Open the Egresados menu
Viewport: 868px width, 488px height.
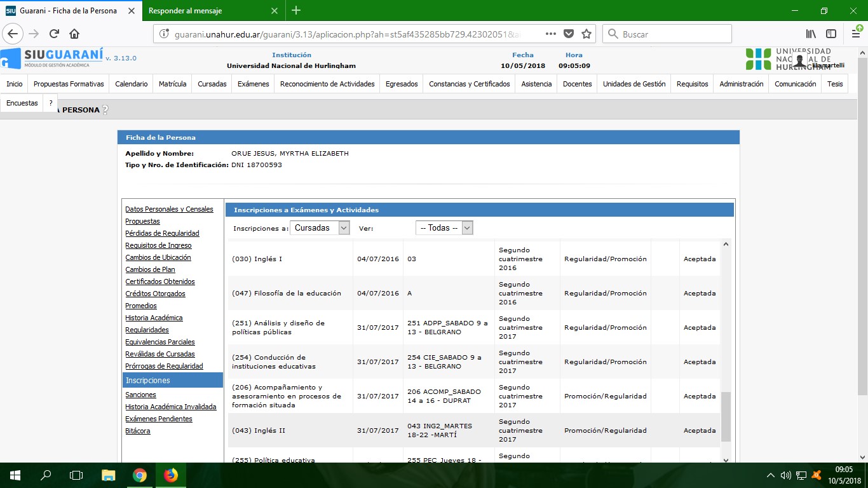[x=402, y=84]
